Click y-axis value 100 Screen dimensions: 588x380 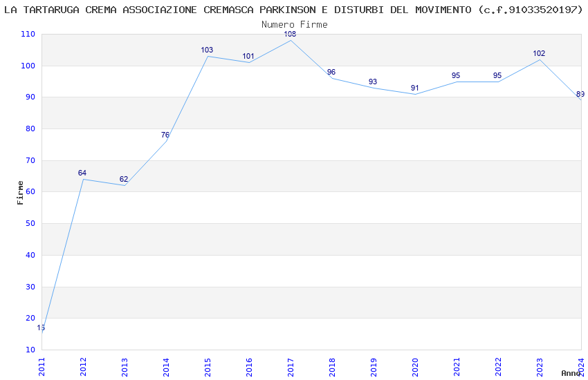[x=28, y=66]
